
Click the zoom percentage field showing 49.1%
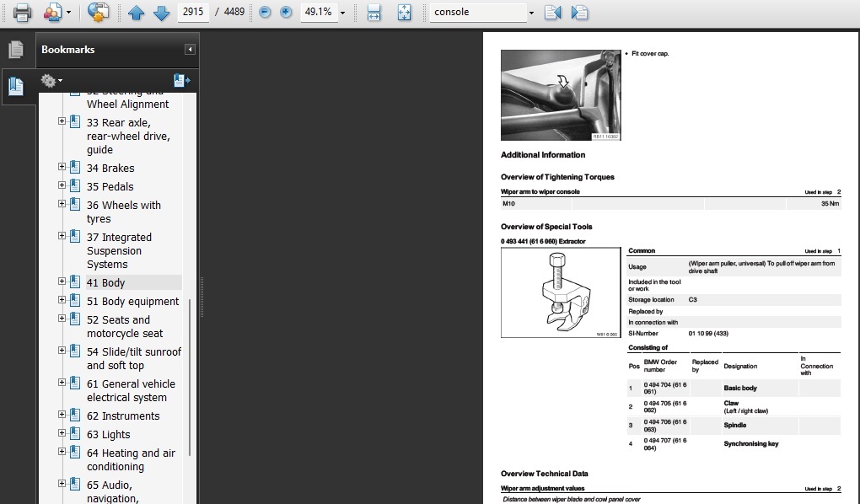[x=318, y=12]
